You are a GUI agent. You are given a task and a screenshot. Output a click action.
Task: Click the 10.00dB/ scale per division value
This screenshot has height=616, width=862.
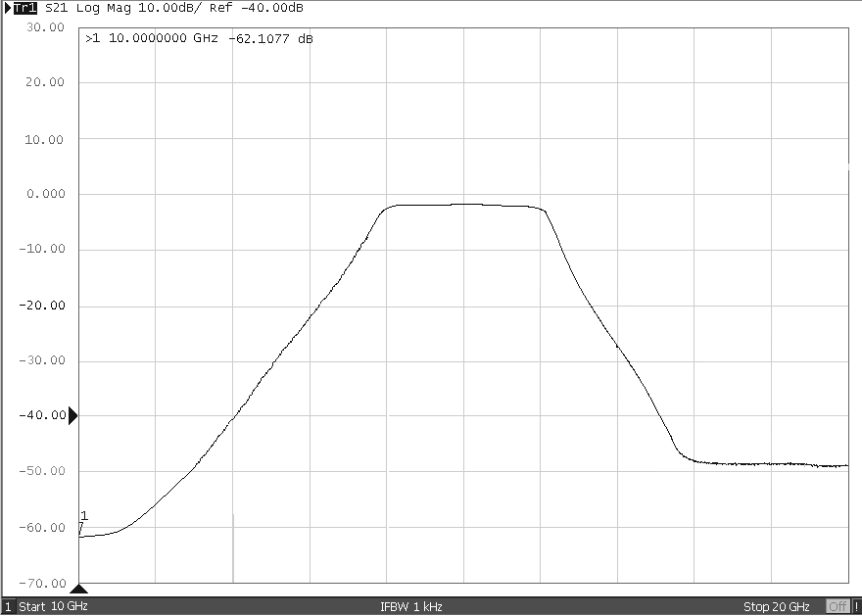pyautogui.click(x=169, y=8)
